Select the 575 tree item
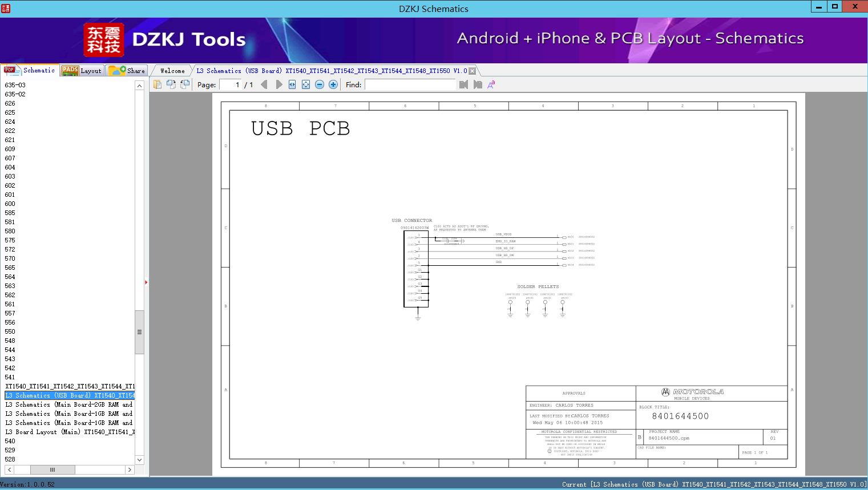The image size is (868, 490). coord(10,240)
